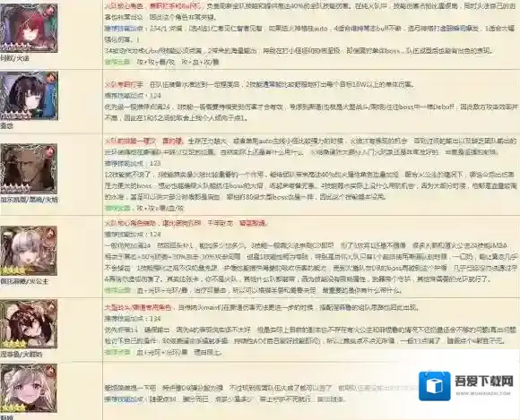This screenshot has width=520, height=420.
Task: Open the dark-haired girl portrait in second row
Action: [x=29, y=96]
